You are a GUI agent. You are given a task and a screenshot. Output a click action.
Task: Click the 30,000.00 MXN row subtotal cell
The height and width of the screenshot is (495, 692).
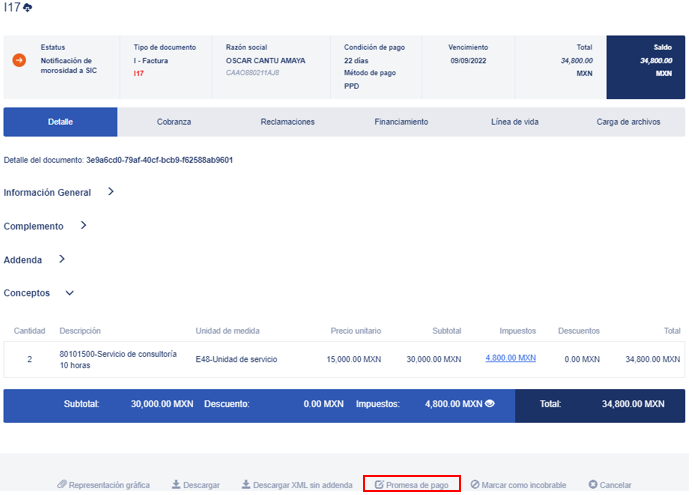[x=434, y=359]
